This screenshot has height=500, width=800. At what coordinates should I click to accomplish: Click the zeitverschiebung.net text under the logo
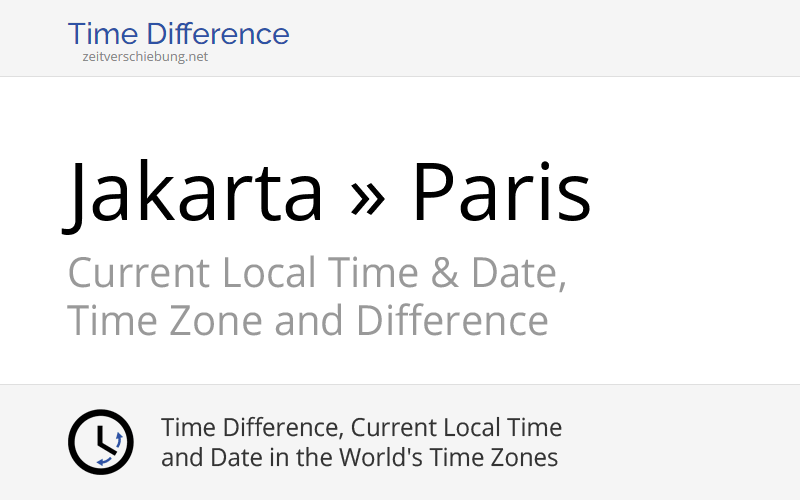click(x=146, y=57)
